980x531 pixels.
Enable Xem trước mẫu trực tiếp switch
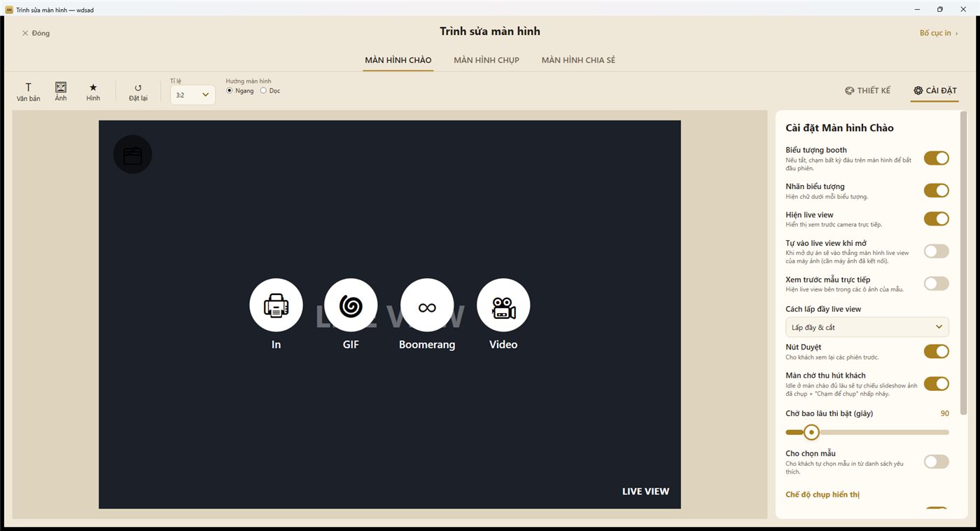[x=937, y=283]
